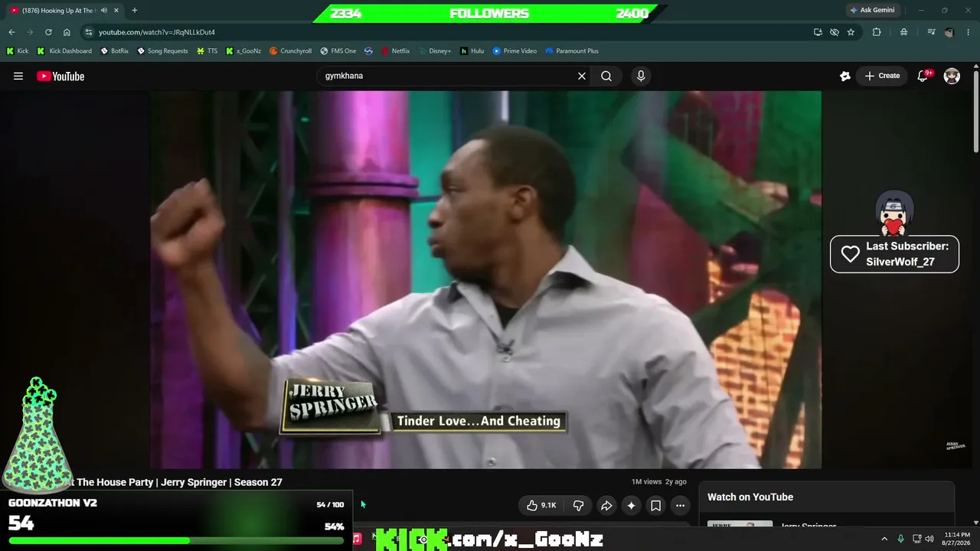Open the browser home page
This screenshot has width=980, height=551.
pyautogui.click(x=67, y=32)
